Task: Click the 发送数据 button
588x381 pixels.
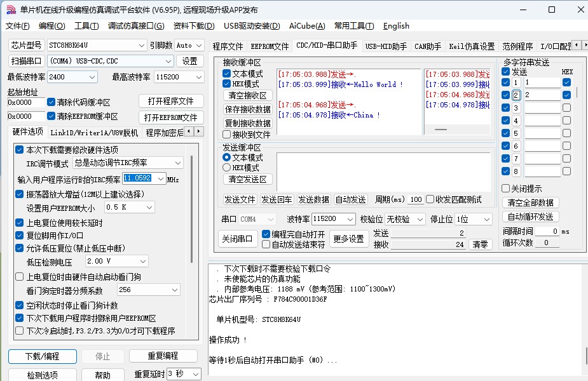Action: pyautogui.click(x=313, y=199)
